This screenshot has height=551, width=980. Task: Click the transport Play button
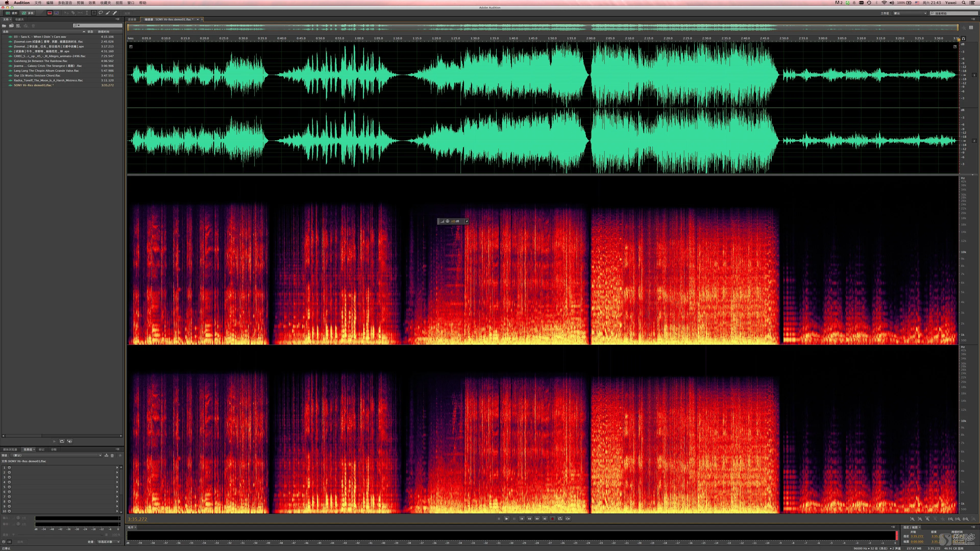[507, 519]
